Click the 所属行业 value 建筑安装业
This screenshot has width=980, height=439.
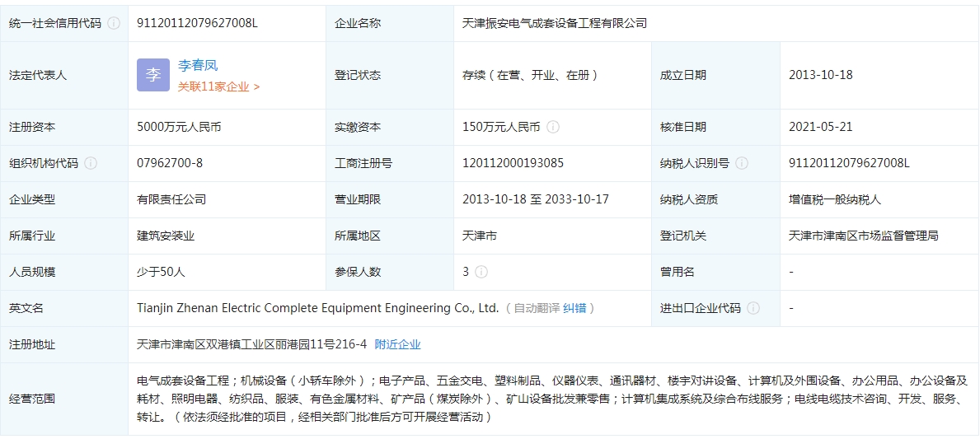[166, 236]
